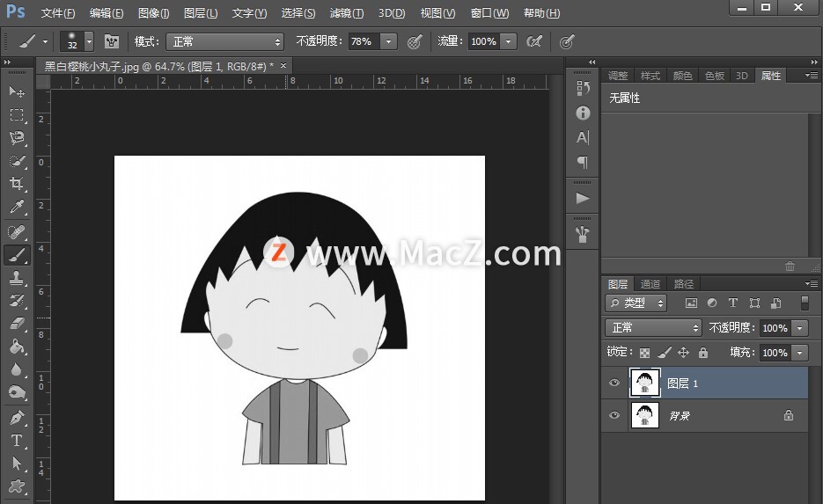Toggle the Brush panel button
The height and width of the screenshot is (504, 823).
(x=111, y=41)
